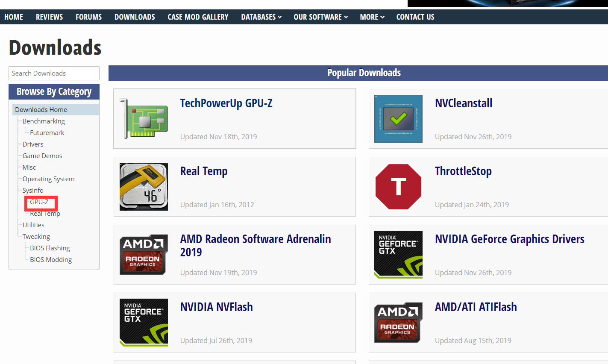
Task: Click the 'Updated Nov 19th, 2019' text
Action: (219, 273)
